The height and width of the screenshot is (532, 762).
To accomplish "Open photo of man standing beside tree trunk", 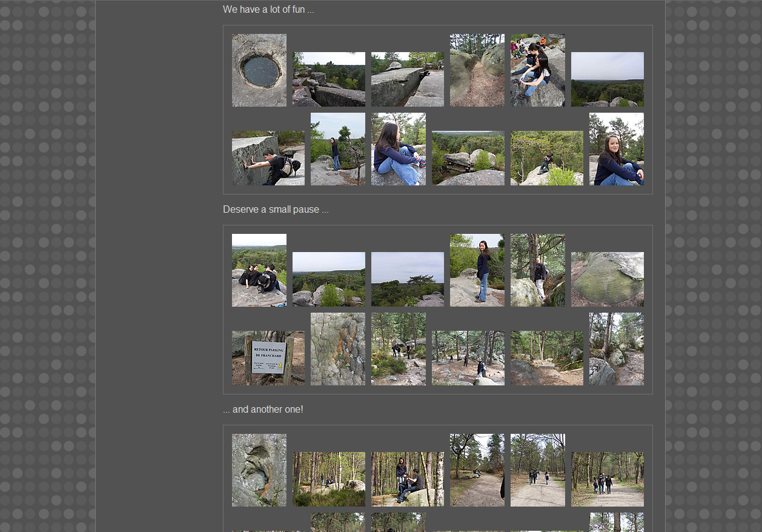I will (x=537, y=270).
